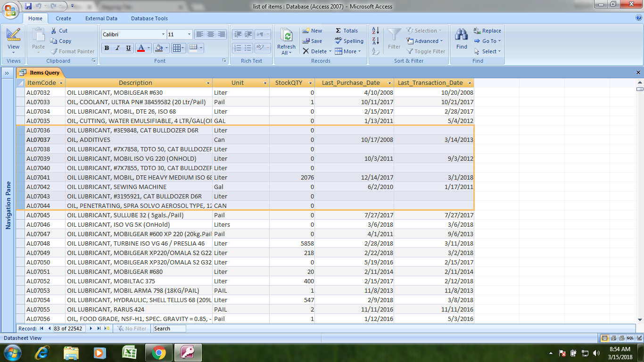Align text right
This screenshot has height=362, width=644.
(x=222, y=34)
